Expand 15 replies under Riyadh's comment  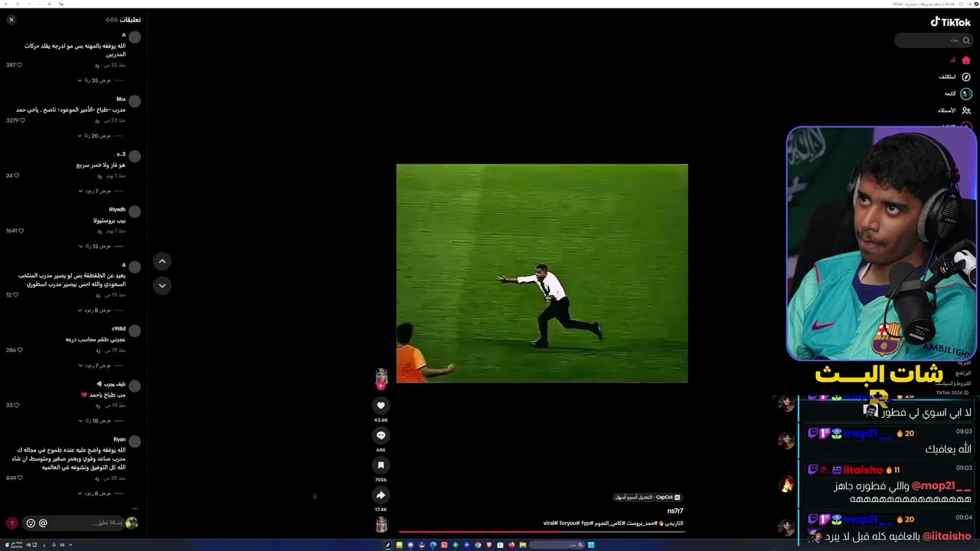tap(96, 246)
